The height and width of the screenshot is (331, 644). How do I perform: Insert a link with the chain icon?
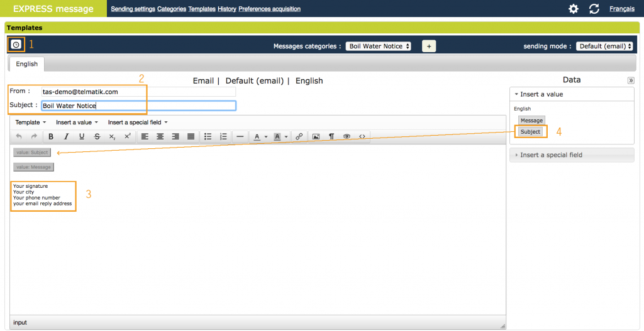(x=299, y=136)
